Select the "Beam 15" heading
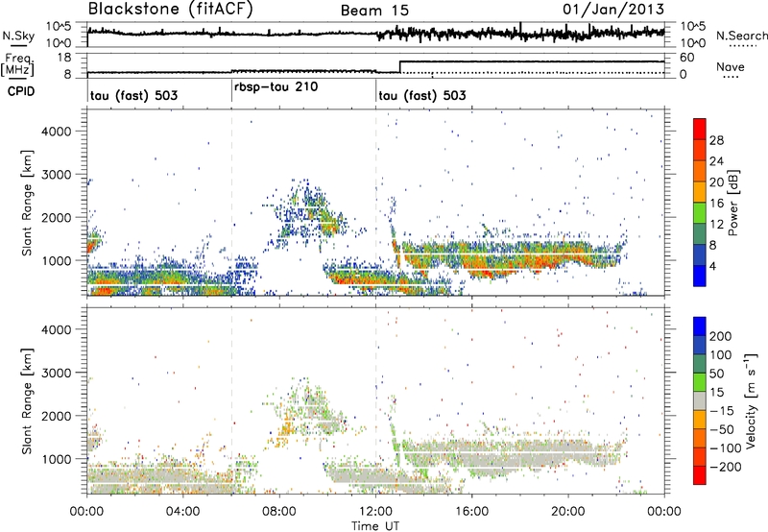Screen dimensions: 768x532 point(374,11)
